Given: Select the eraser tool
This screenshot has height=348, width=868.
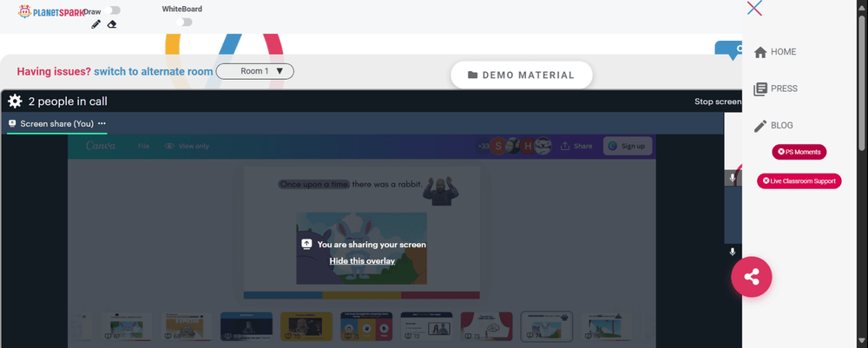Looking at the screenshot, I should tap(112, 24).
